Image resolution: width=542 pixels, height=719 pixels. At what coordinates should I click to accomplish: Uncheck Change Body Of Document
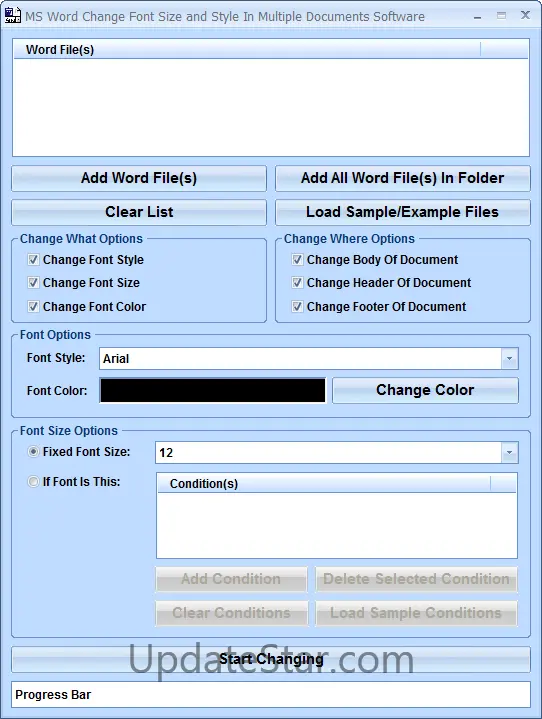pos(297,260)
